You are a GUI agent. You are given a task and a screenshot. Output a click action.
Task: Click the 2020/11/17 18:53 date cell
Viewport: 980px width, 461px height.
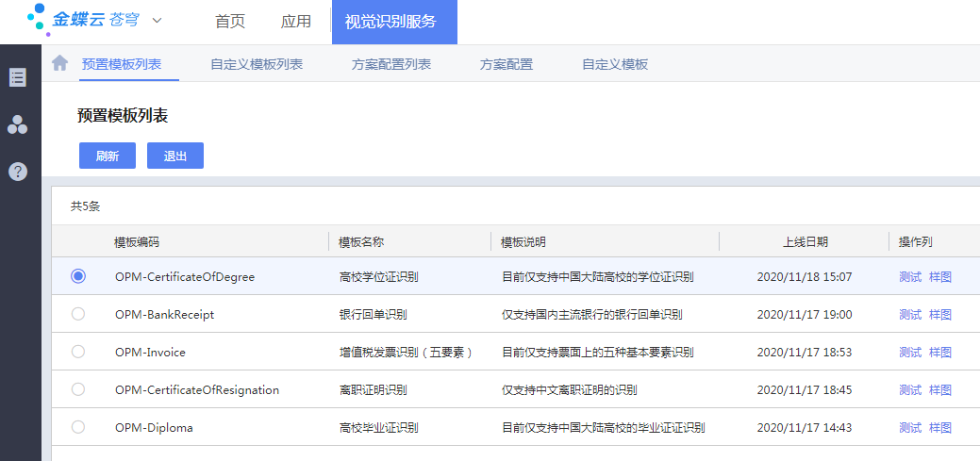pyautogui.click(x=805, y=353)
